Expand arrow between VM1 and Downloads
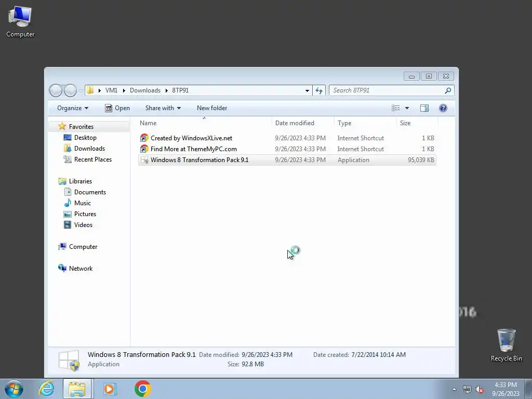 point(124,90)
